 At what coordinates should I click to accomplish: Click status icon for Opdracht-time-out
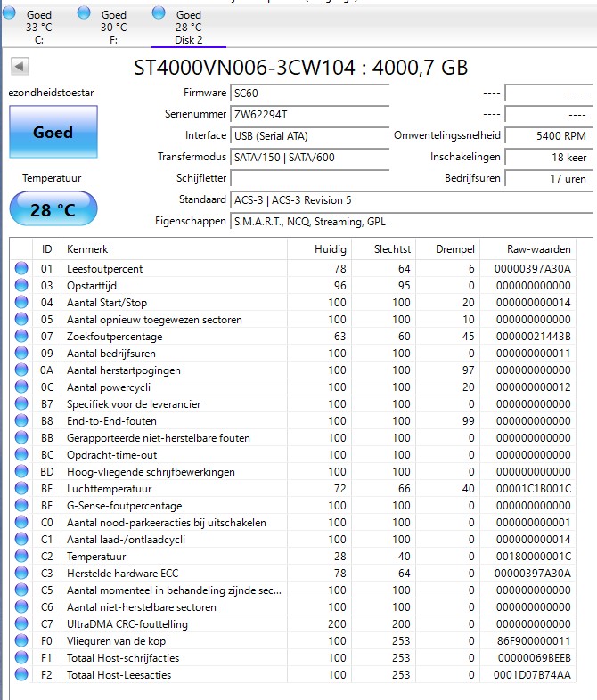coord(21,454)
